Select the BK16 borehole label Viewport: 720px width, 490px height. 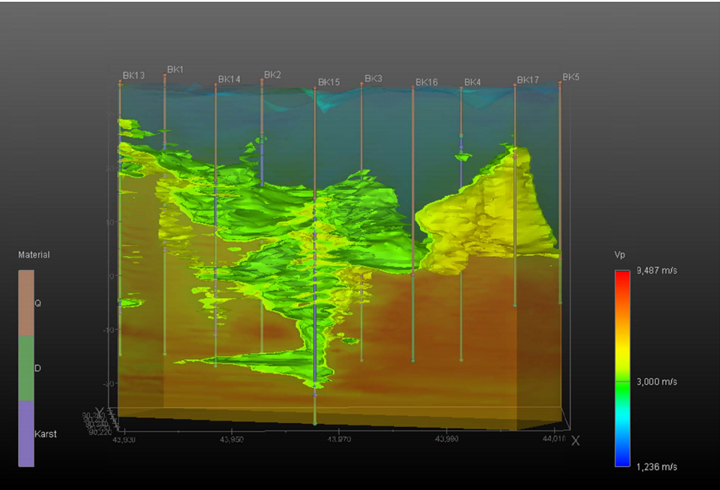click(x=426, y=82)
